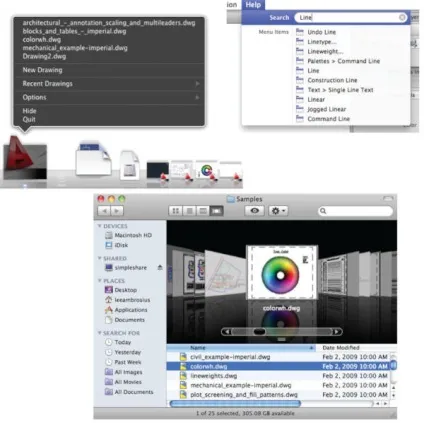
Task: Choose New Drawing in Dock menu
Action: [42, 70]
